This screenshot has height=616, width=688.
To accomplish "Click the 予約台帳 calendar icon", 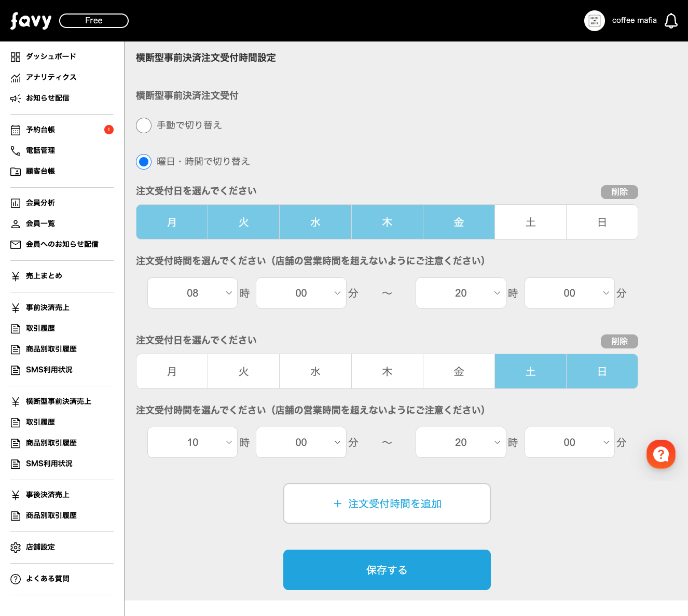I will [16, 130].
